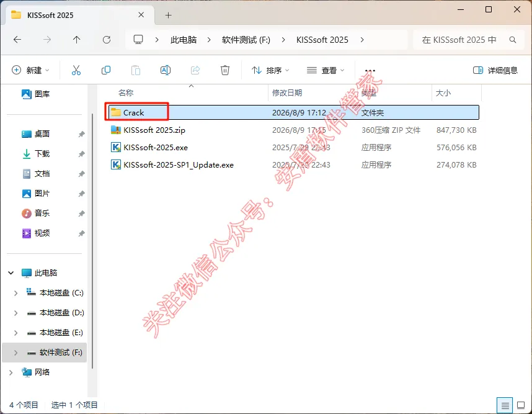Screen dimensions: 532x414
Task: Open Gallery (图库) in sidebar
Action: [x=35, y=94]
